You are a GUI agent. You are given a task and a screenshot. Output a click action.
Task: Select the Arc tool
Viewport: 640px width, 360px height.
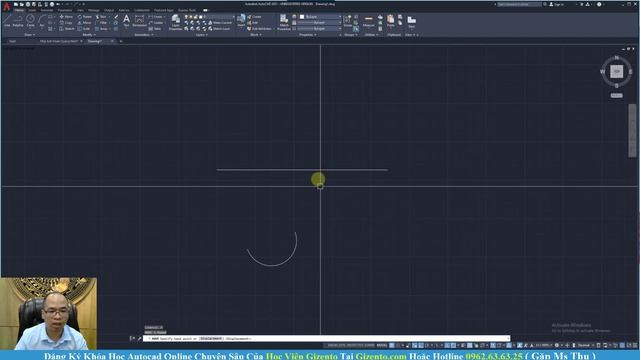pos(42,20)
